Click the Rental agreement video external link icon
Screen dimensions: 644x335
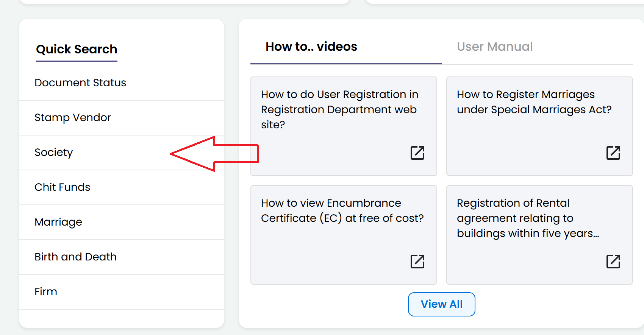(613, 261)
